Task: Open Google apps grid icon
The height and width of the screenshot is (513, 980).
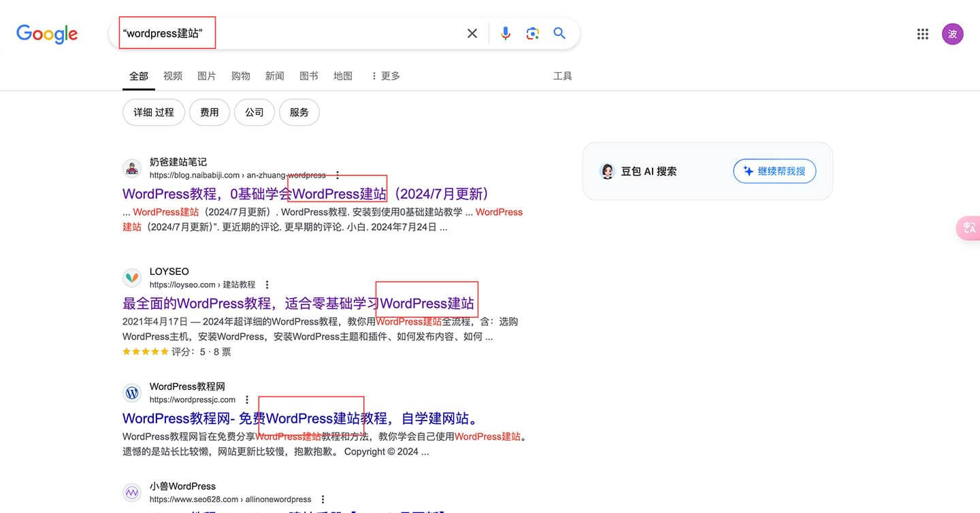Action: pyautogui.click(x=923, y=34)
